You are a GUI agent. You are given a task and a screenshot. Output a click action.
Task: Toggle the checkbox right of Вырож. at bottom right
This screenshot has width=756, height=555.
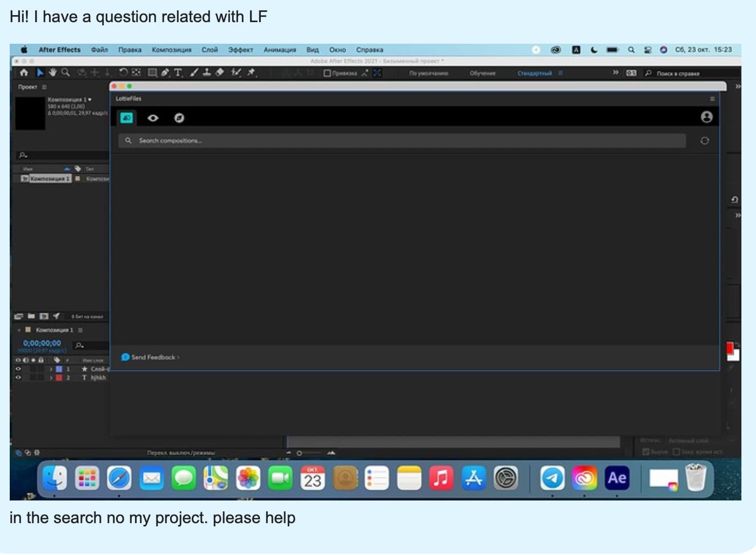676,452
